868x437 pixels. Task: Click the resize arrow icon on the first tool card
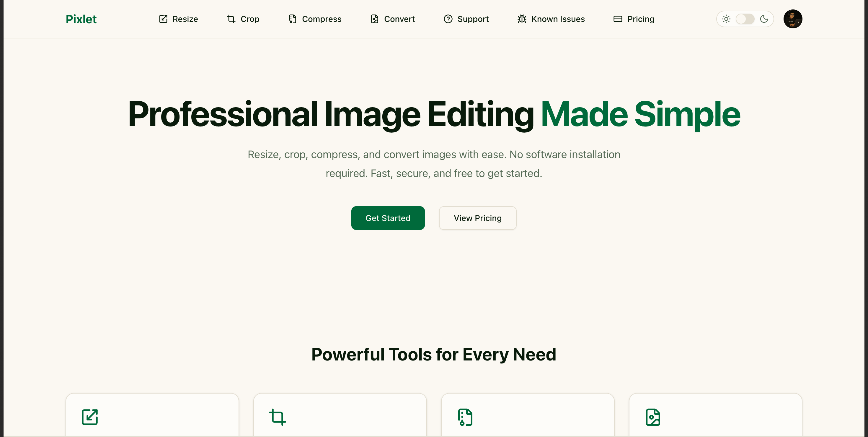click(89, 417)
